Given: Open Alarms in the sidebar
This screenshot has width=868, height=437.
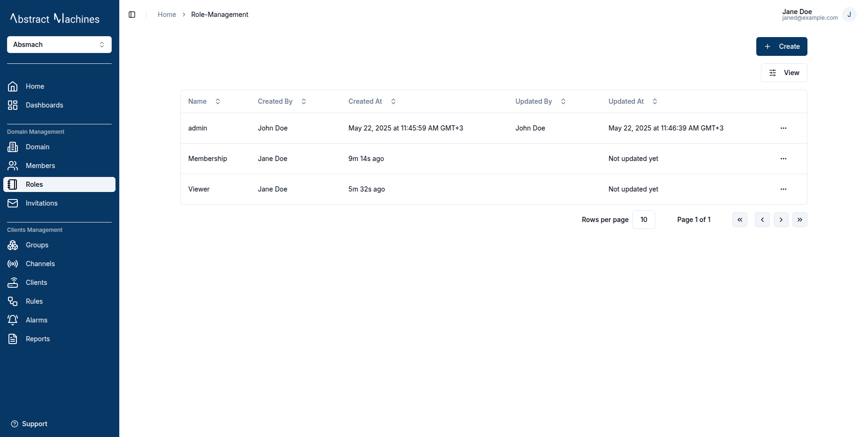Looking at the screenshot, I should pyautogui.click(x=59, y=320).
